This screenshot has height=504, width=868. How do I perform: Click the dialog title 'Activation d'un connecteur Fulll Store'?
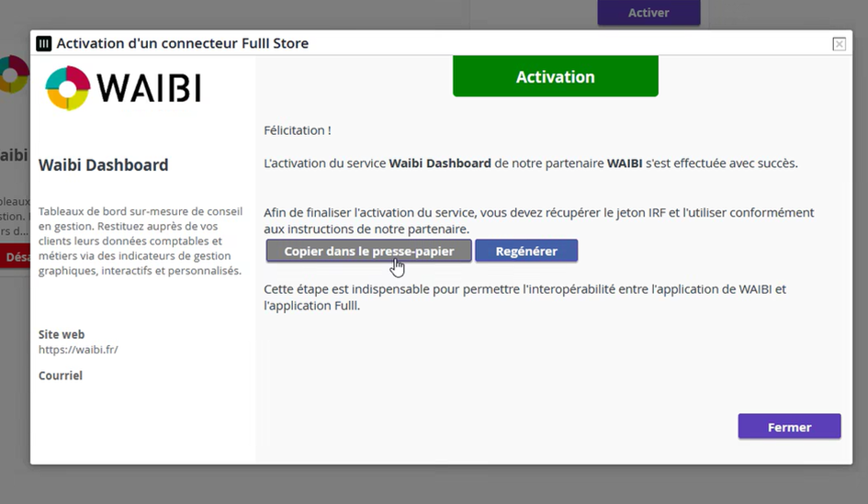pyautogui.click(x=183, y=43)
